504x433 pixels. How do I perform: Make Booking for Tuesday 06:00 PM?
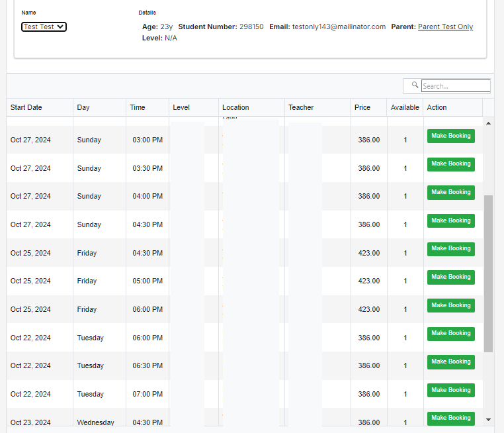tap(450, 334)
